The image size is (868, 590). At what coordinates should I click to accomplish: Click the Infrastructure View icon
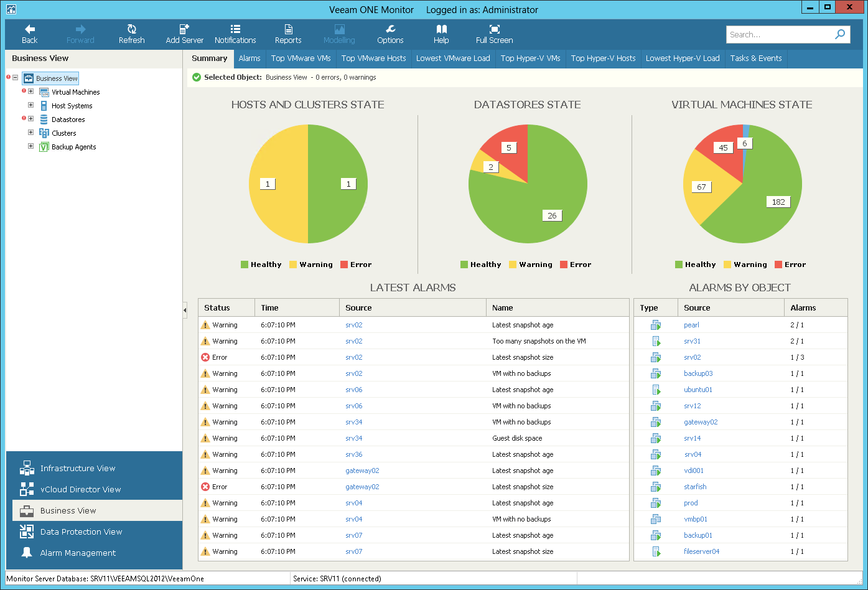coord(27,468)
